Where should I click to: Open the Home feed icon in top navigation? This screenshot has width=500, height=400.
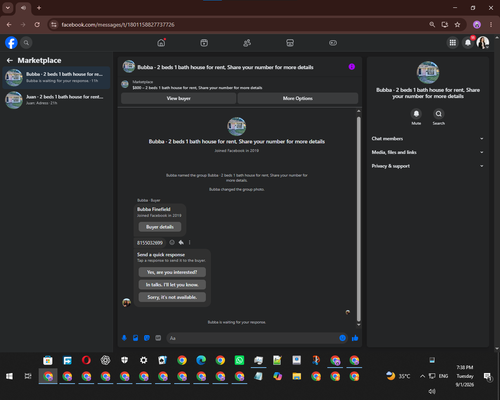pyautogui.click(x=161, y=43)
